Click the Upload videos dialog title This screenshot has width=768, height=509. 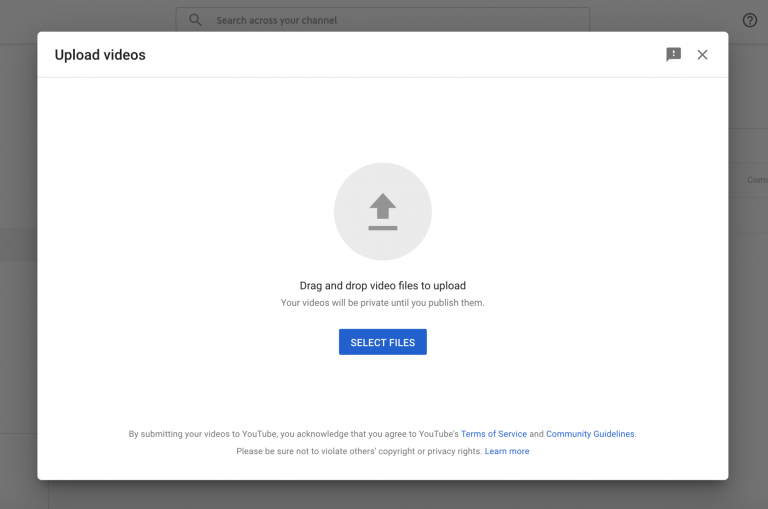tap(100, 55)
